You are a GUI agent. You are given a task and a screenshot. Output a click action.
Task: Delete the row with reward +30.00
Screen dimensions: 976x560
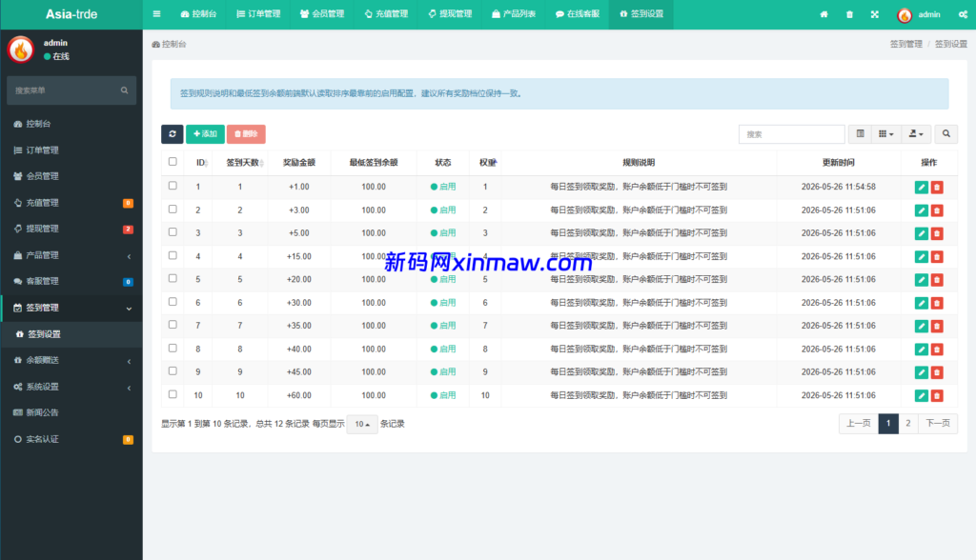[x=937, y=303]
